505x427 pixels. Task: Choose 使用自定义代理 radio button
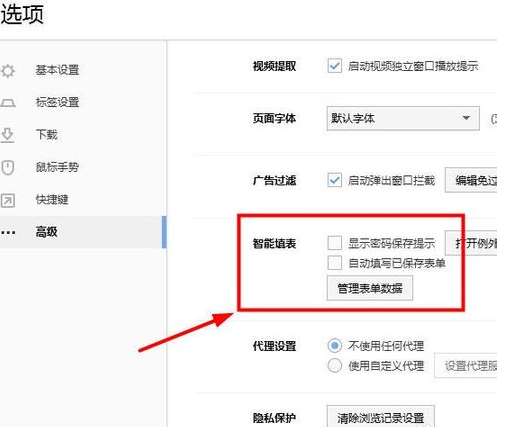click(334, 365)
